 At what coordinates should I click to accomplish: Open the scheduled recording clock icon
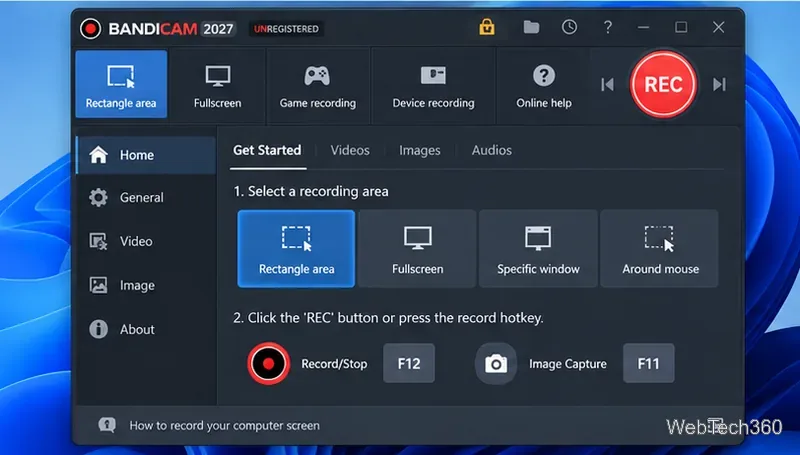point(569,27)
